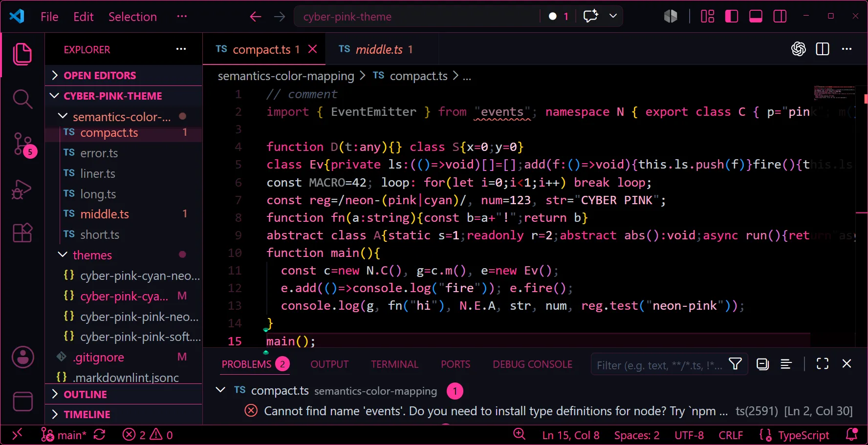The height and width of the screenshot is (445, 868).
Task: Maximize the panel size
Action: click(823, 364)
